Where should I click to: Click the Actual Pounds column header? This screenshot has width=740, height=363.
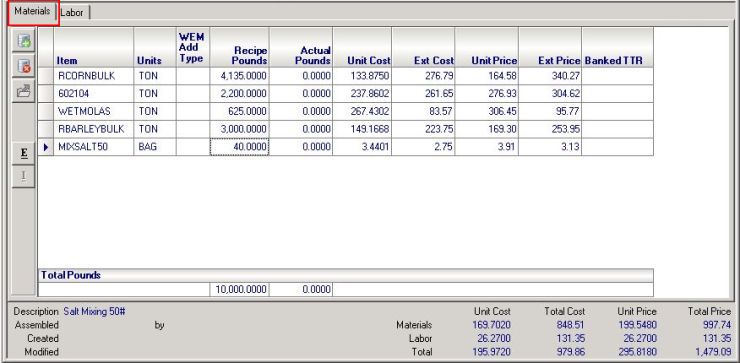pyautogui.click(x=301, y=47)
